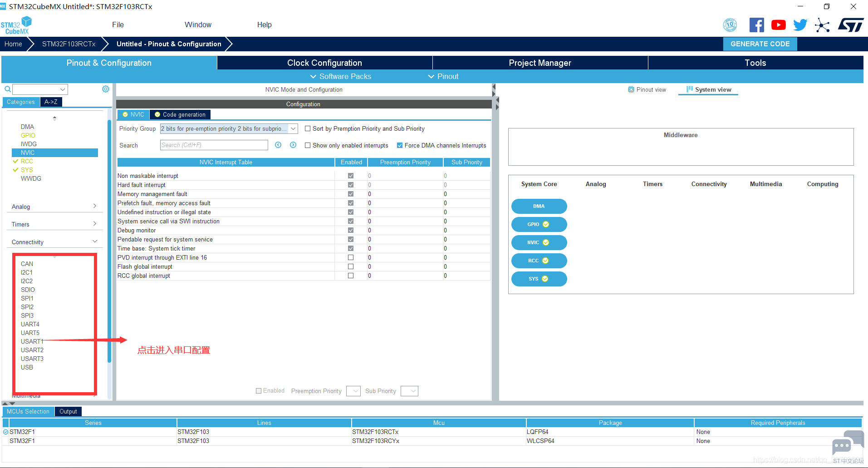Click the ST logo icon
Viewport: 868px width, 468px height.
tap(851, 25)
